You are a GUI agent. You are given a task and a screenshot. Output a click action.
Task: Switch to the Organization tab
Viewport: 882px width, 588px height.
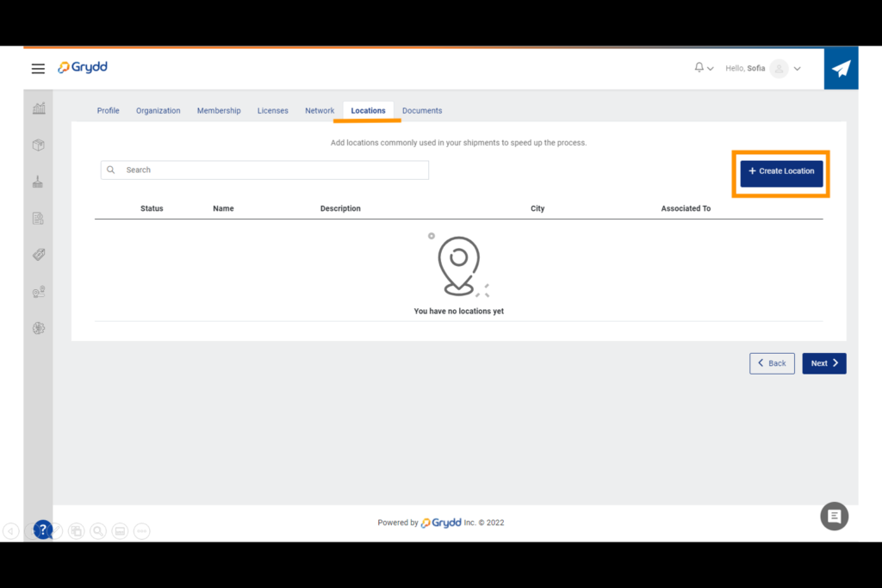pyautogui.click(x=158, y=111)
